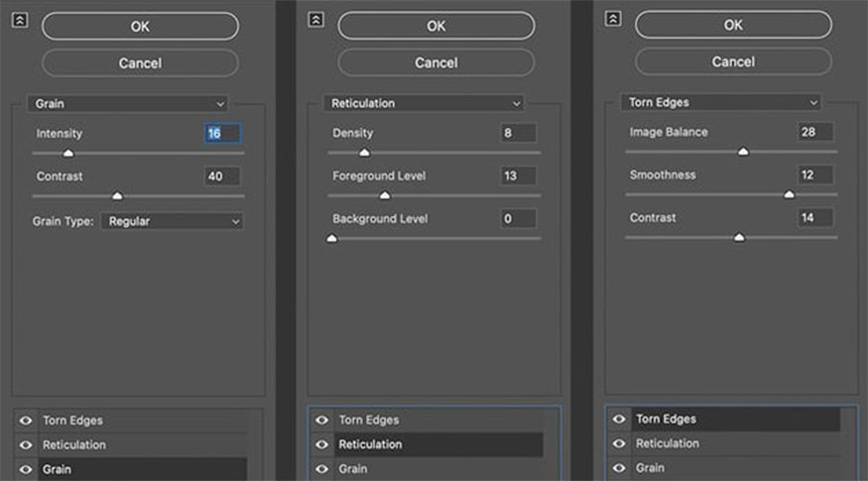Click the Image Balance slider handle
Image resolution: width=868 pixels, height=481 pixels.
(x=743, y=151)
